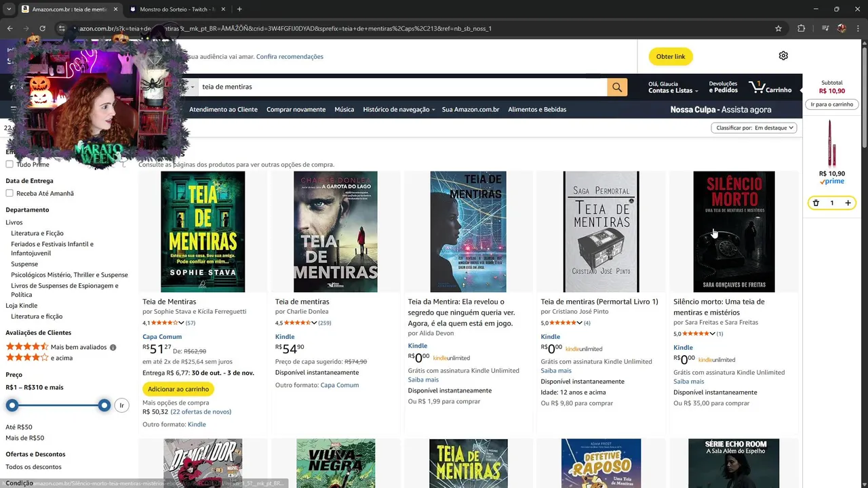Screen dimensions: 868x488
Task: Open the Atendimento ao Cliente menu item
Action: point(223,109)
